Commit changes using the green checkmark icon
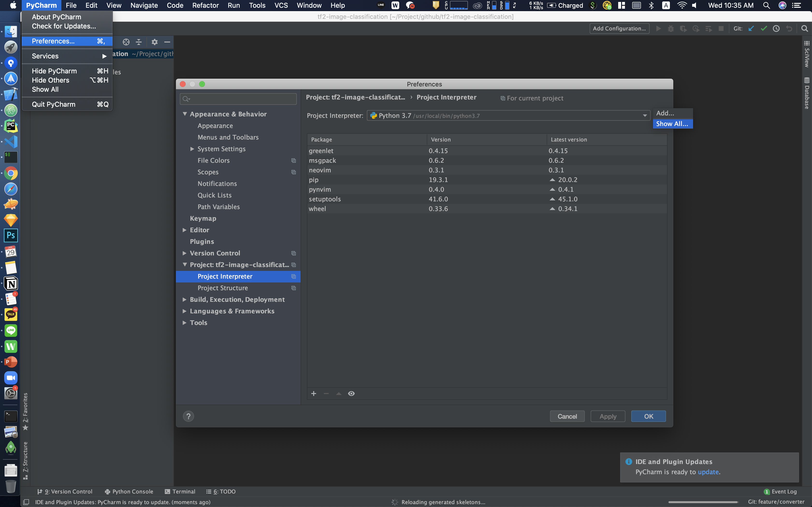The image size is (812, 507). pyautogui.click(x=764, y=28)
